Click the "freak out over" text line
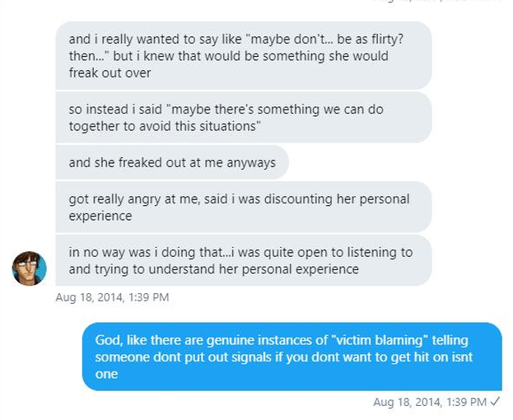 click(109, 72)
